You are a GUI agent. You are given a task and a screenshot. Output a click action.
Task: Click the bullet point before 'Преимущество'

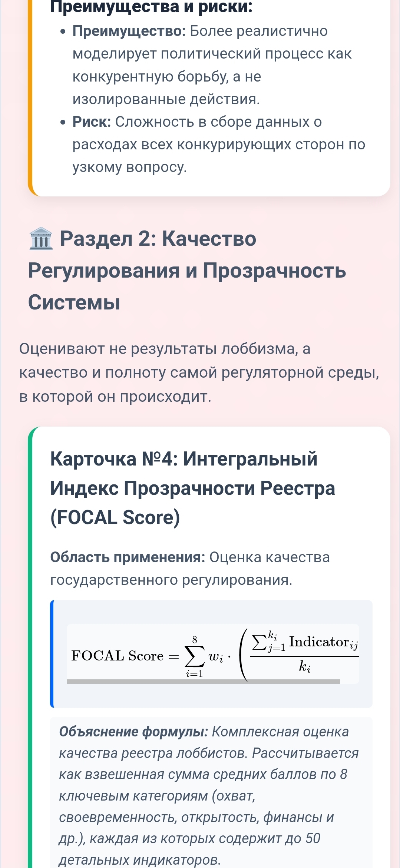coord(63,32)
